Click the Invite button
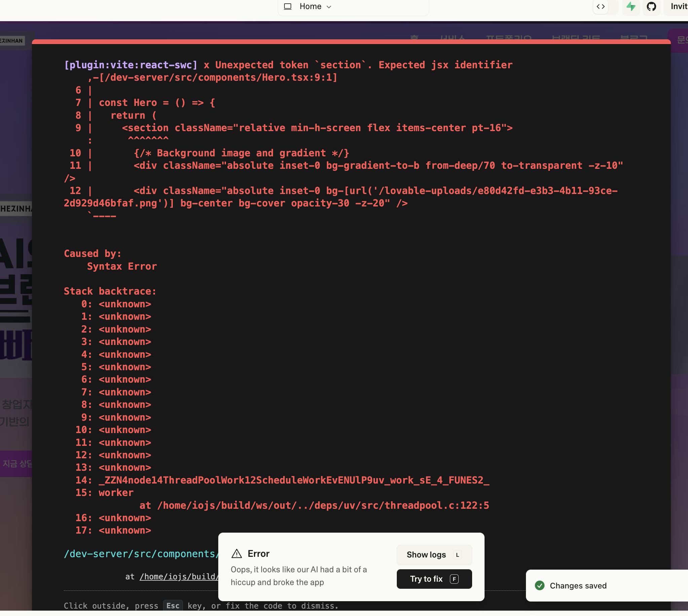688x616 pixels. [x=678, y=6]
